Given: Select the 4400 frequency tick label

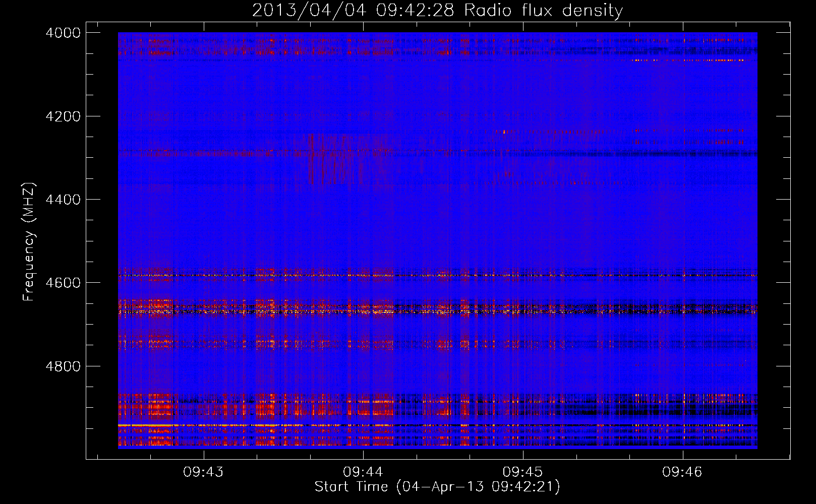Looking at the screenshot, I should 63,200.
